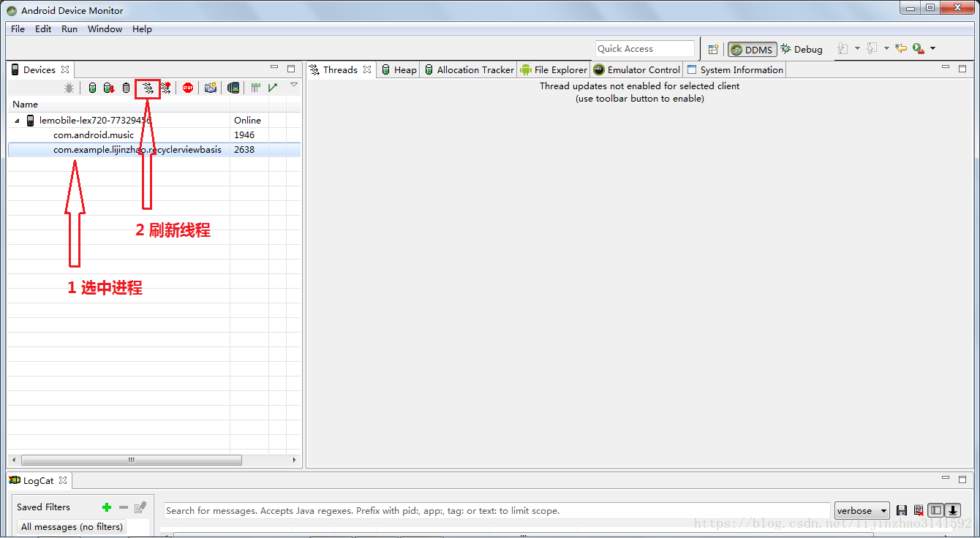Image resolution: width=980 pixels, height=538 pixels.
Task: Close the Threads tab
Action: coord(367,69)
